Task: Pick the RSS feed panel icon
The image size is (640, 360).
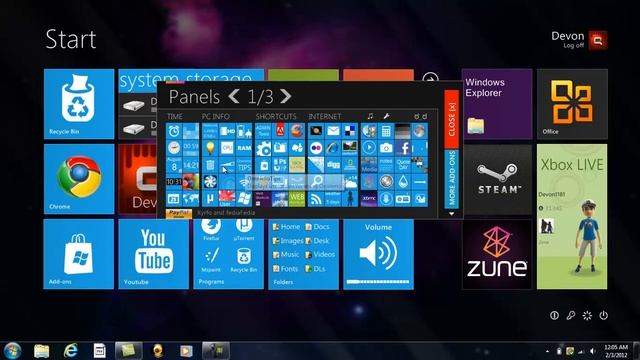Action: point(316,199)
